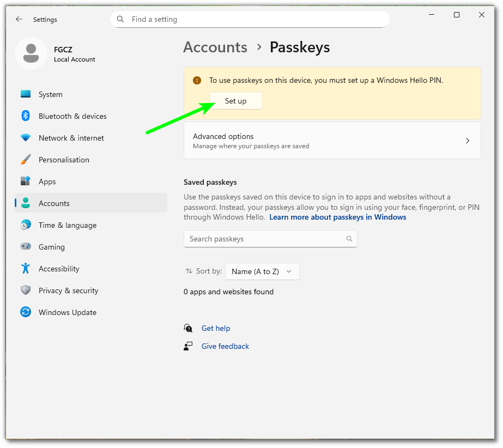Select Accounts in the sidebar
Image resolution: width=503 pixels, height=448 pixels.
pos(91,203)
